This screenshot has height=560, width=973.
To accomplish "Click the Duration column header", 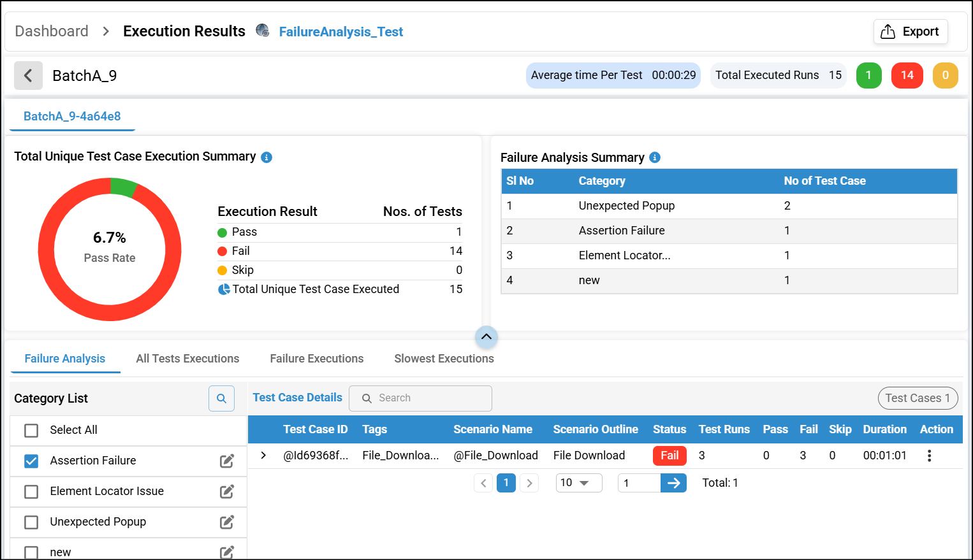I will 884,429.
